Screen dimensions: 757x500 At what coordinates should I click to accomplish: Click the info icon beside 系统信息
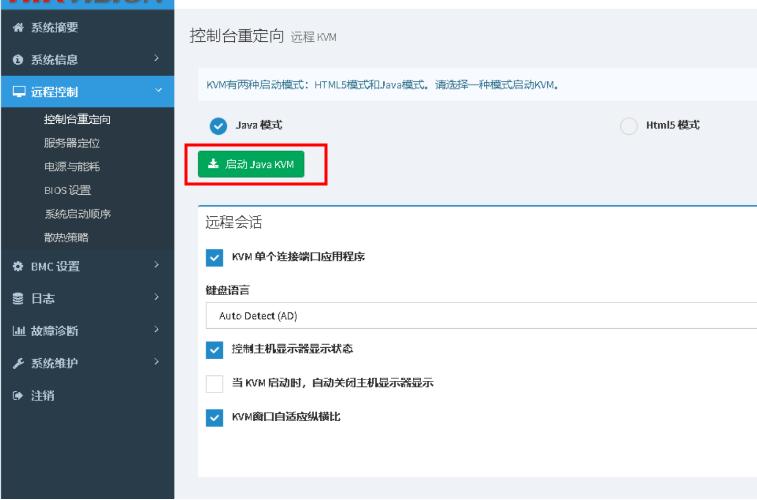point(18,60)
